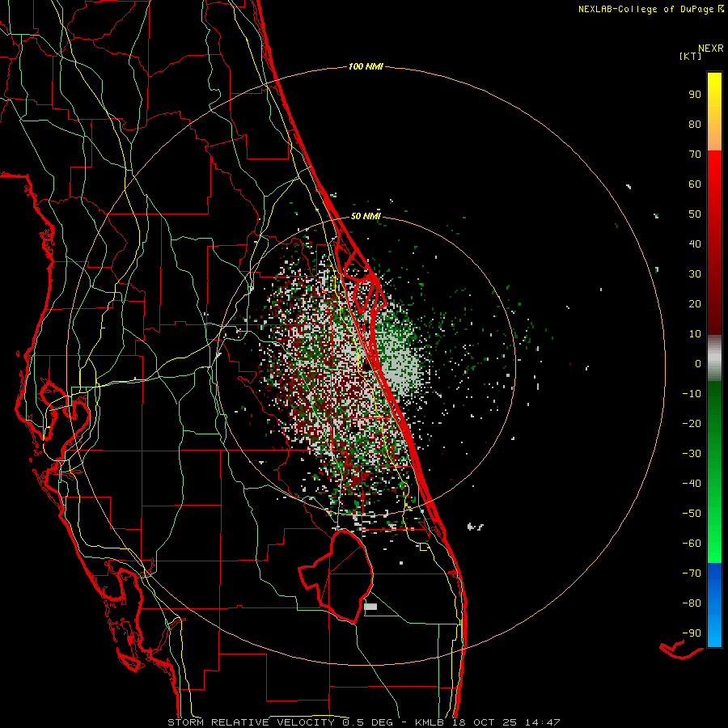Select the -60 knot scale label
728x728 pixels.
[x=692, y=544]
